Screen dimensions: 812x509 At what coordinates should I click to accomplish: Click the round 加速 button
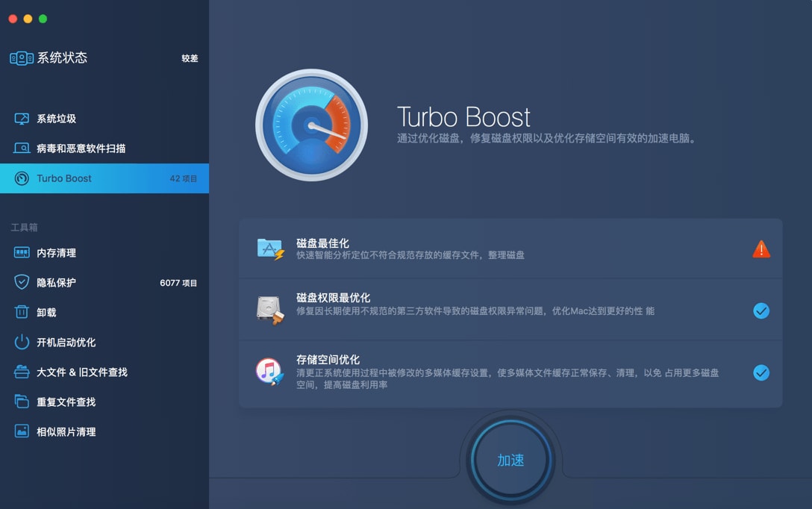point(510,460)
